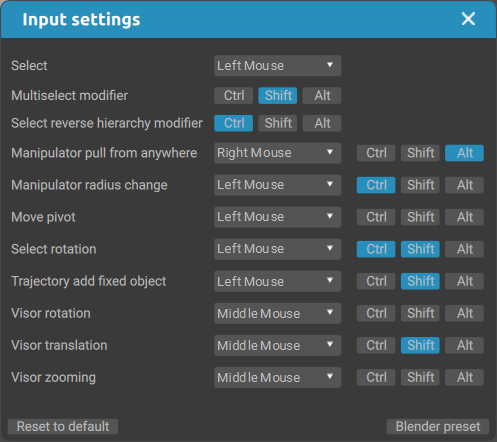Expand the Visor rotation mouse dropdown
Screen dimensions: 497x442
click(277, 313)
